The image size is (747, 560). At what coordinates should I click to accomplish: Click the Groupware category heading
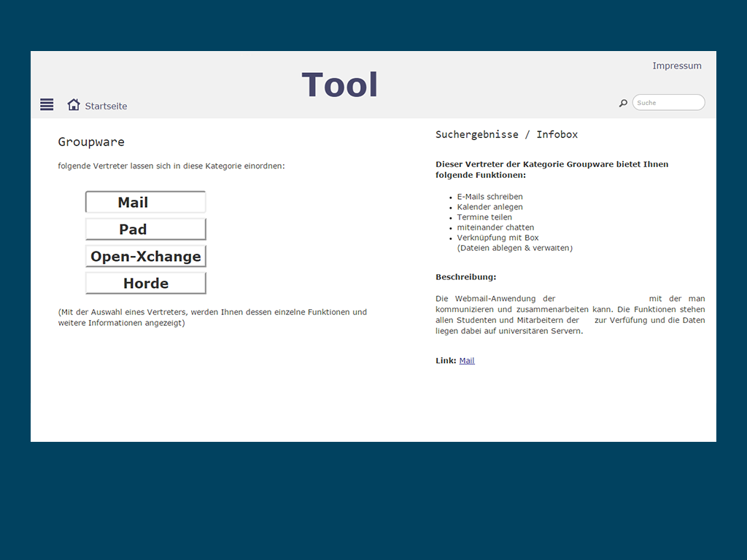click(91, 141)
